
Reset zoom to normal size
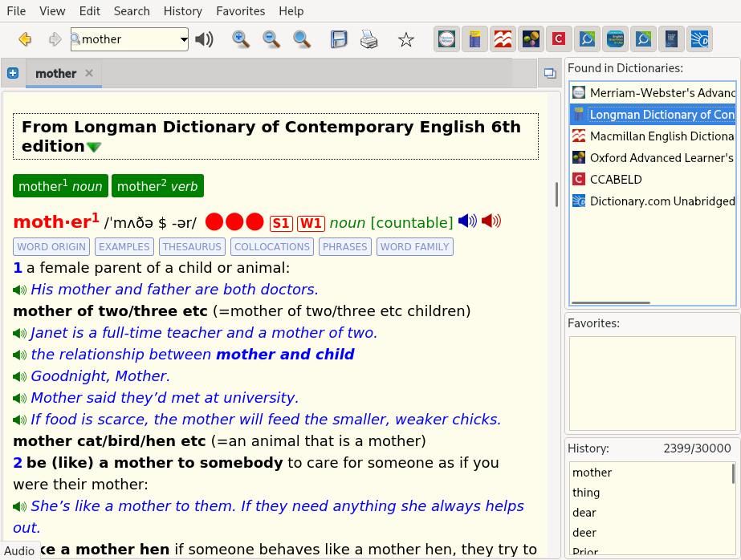(x=302, y=39)
